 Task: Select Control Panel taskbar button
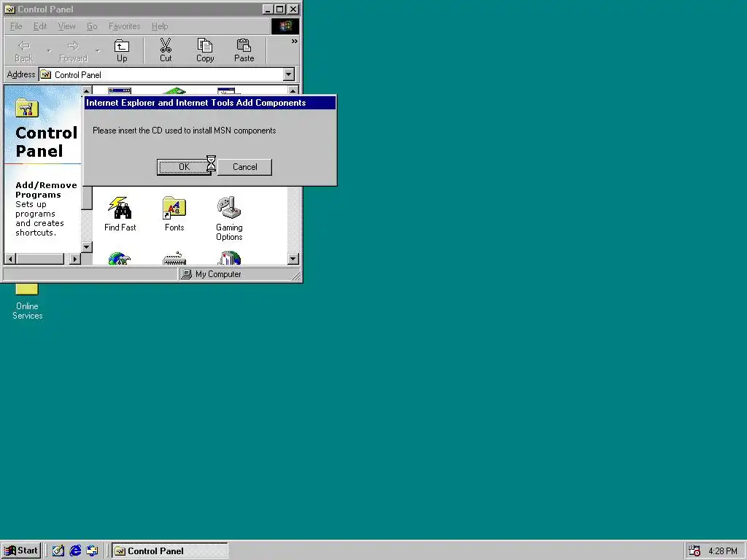click(x=170, y=551)
